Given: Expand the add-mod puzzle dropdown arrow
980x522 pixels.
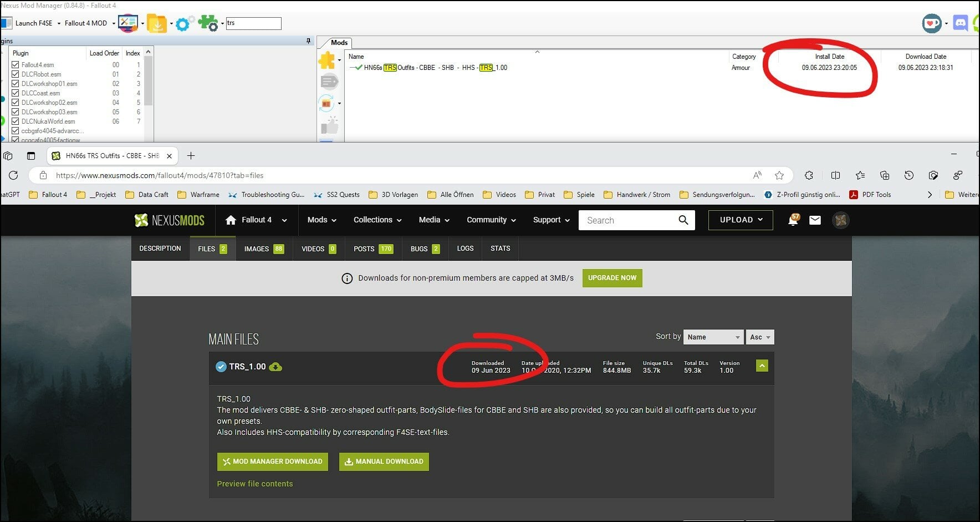Looking at the screenshot, I should click(x=339, y=60).
